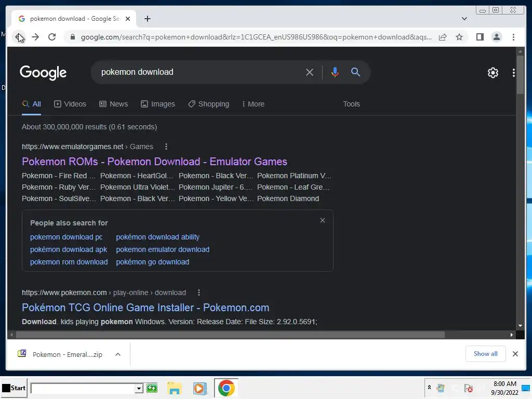Open the 'Pokemon Ultra Violet' sitelink

coord(137,187)
